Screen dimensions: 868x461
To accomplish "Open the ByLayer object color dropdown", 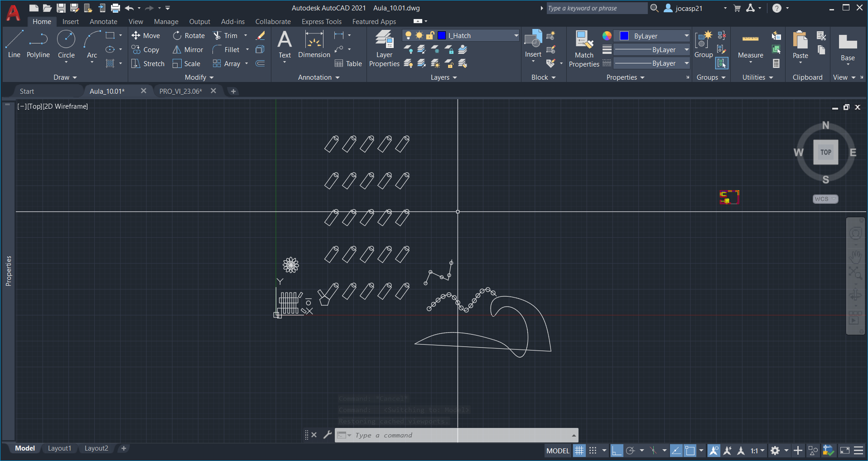I will click(x=686, y=36).
